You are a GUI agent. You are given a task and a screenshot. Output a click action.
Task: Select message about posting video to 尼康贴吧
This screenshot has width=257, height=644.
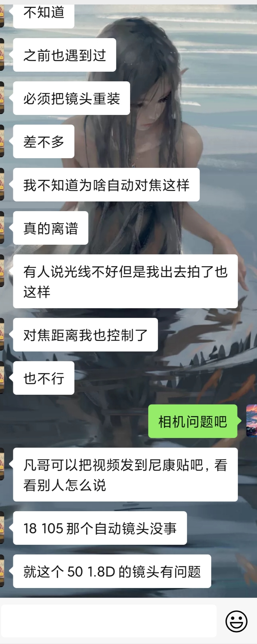[x=125, y=475]
